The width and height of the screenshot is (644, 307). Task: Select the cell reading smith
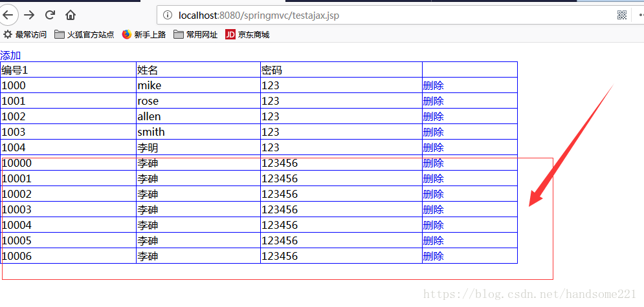[x=198, y=132]
